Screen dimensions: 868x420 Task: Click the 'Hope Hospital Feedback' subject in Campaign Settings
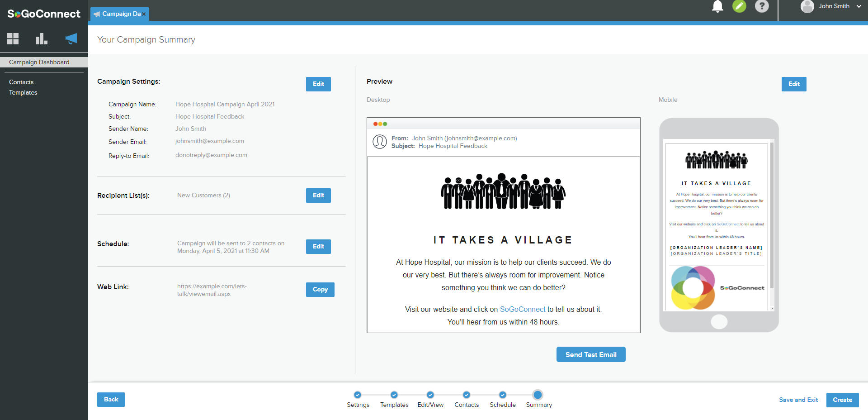pyautogui.click(x=210, y=116)
